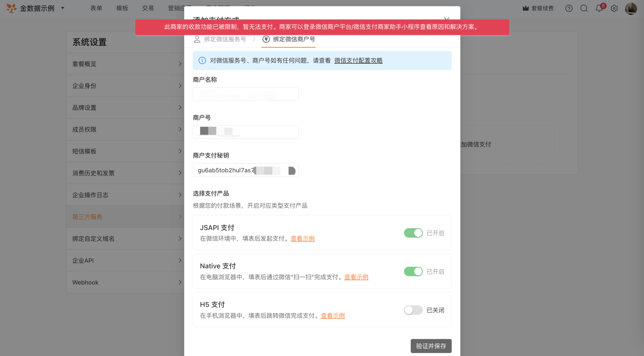
Task: Click the person icon of 绑定微信服务号
Action: tap(197, 39)
